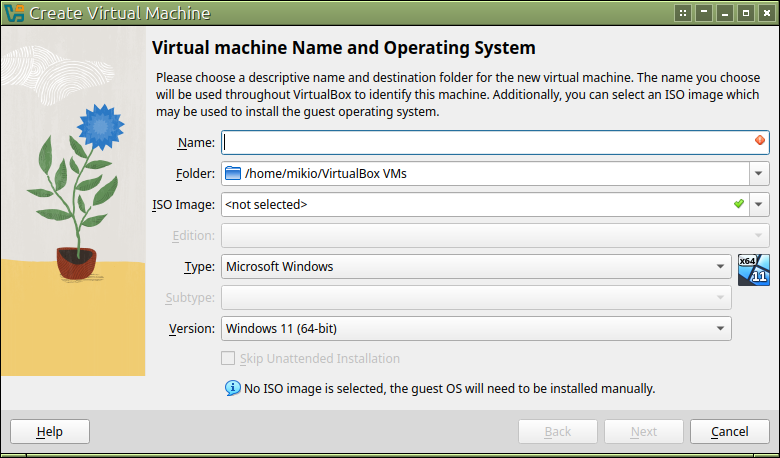Expand the Version dropdown showing Windows 11 (64-bit)

[719, 328]
